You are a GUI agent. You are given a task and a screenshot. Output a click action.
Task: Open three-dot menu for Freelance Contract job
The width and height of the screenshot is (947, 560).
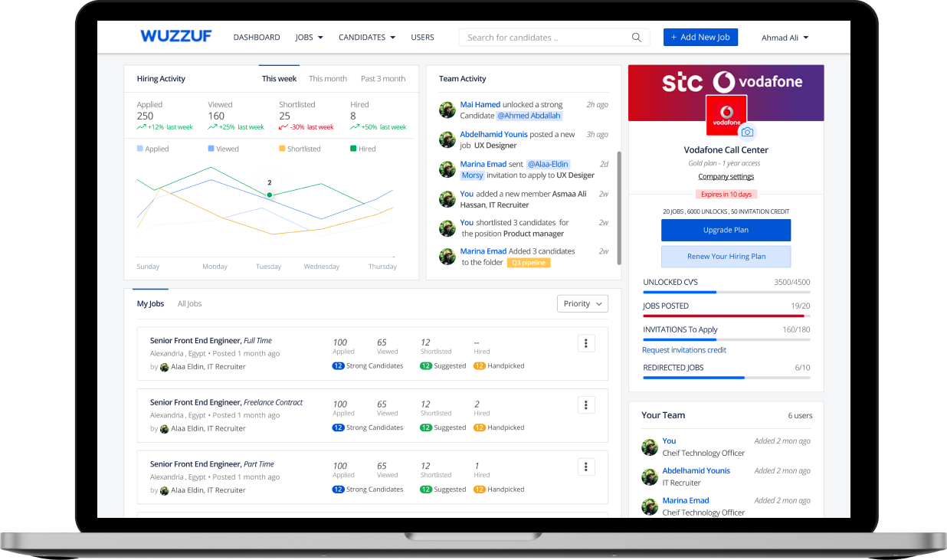(x=586, y=405)
